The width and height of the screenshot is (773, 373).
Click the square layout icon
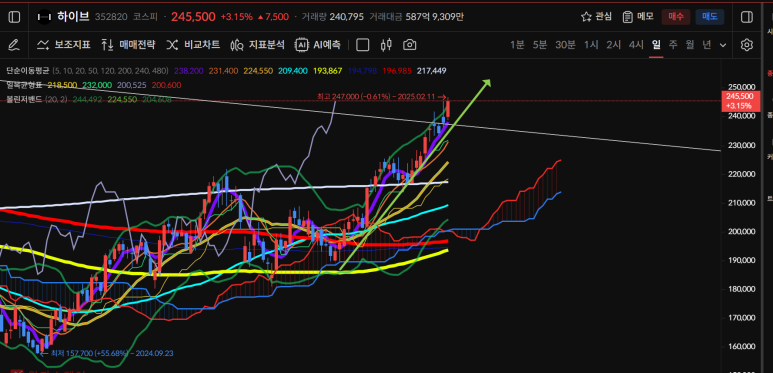tap(362, 45)
